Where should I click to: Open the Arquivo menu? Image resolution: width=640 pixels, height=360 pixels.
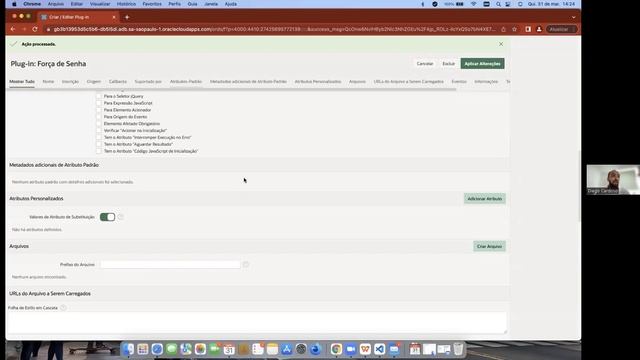(56, 4)
